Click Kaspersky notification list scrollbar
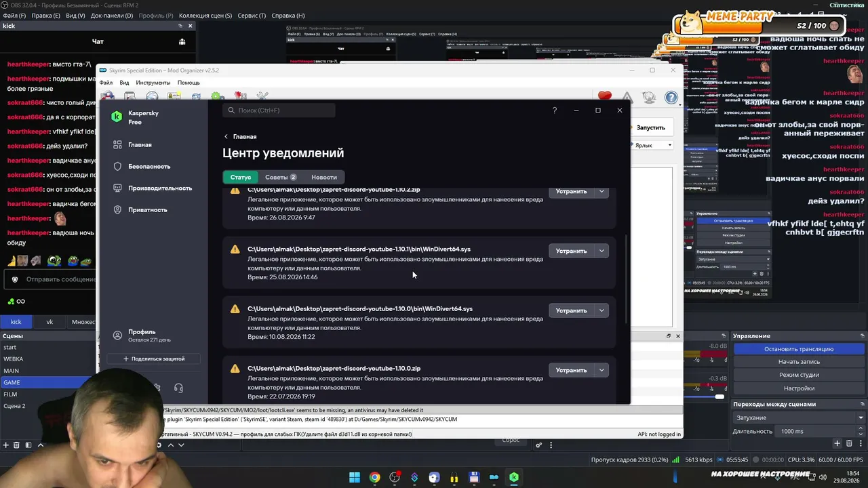The image size is (868, 488). [x=626, y=278]
